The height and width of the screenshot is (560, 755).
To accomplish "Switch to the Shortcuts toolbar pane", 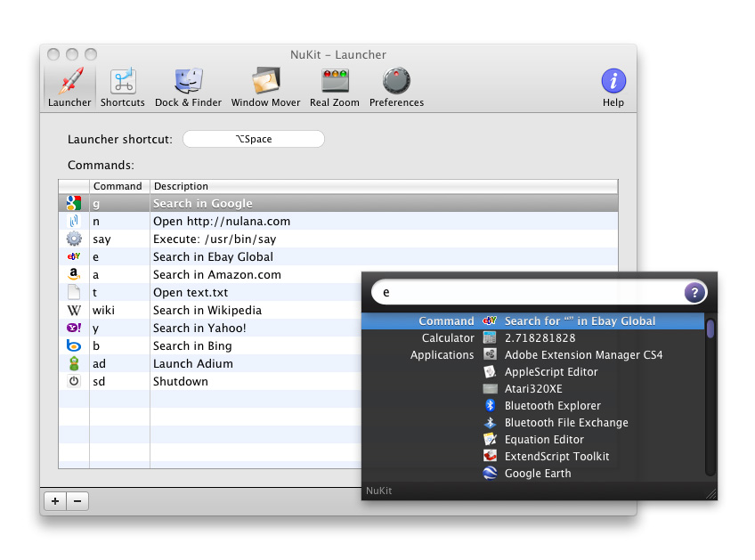I will [x=123, y=87].
